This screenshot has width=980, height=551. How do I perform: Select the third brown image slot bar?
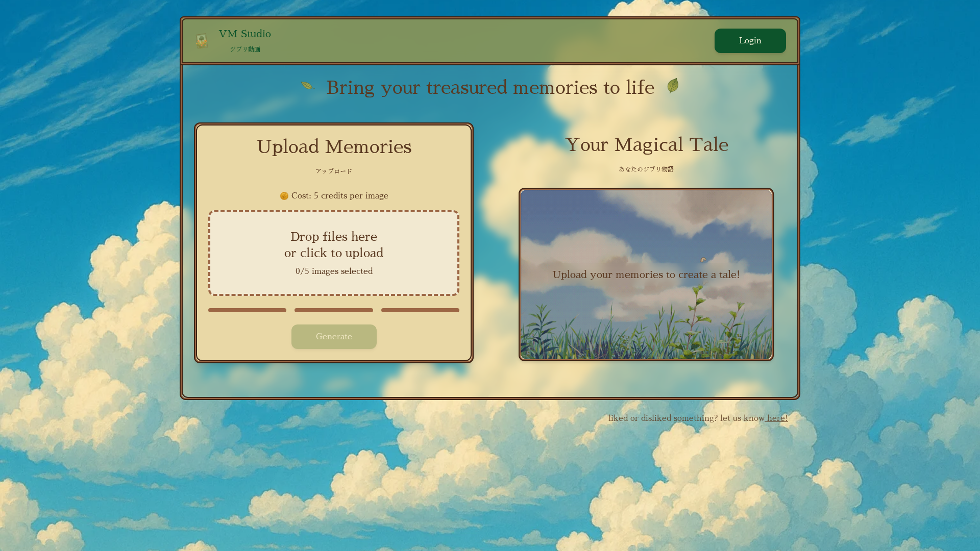[x=420, y=310]
